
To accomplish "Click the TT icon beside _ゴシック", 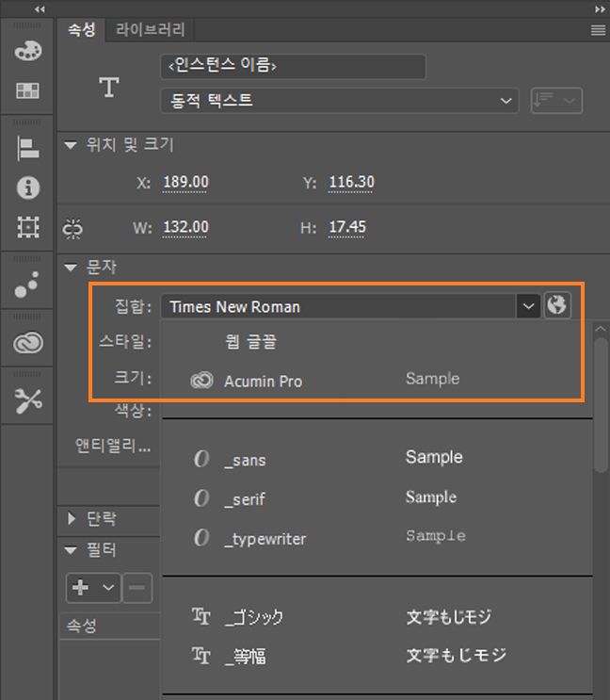I will click(201, 616).
